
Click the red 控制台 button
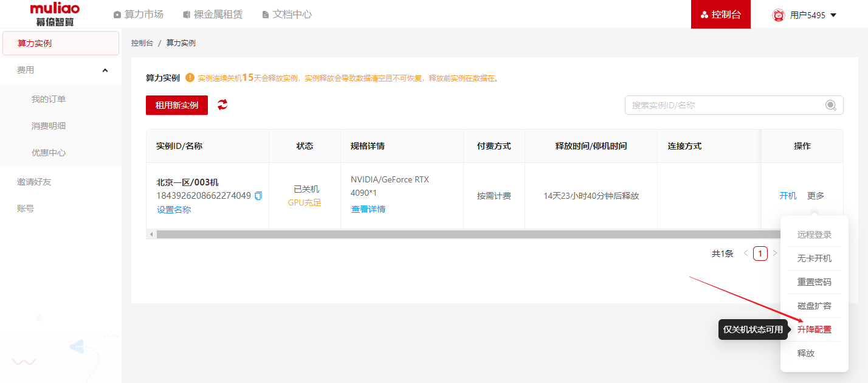click(x=721, y=14)
